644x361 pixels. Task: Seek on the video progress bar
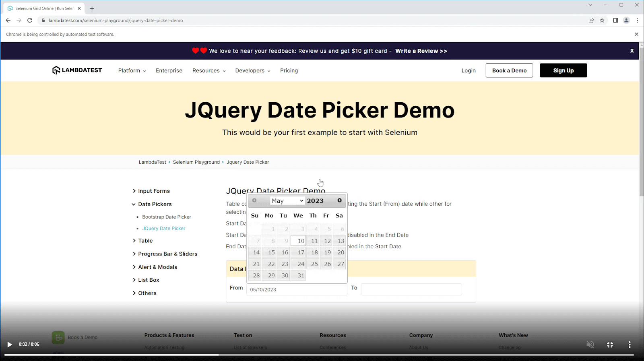[319, 355]
